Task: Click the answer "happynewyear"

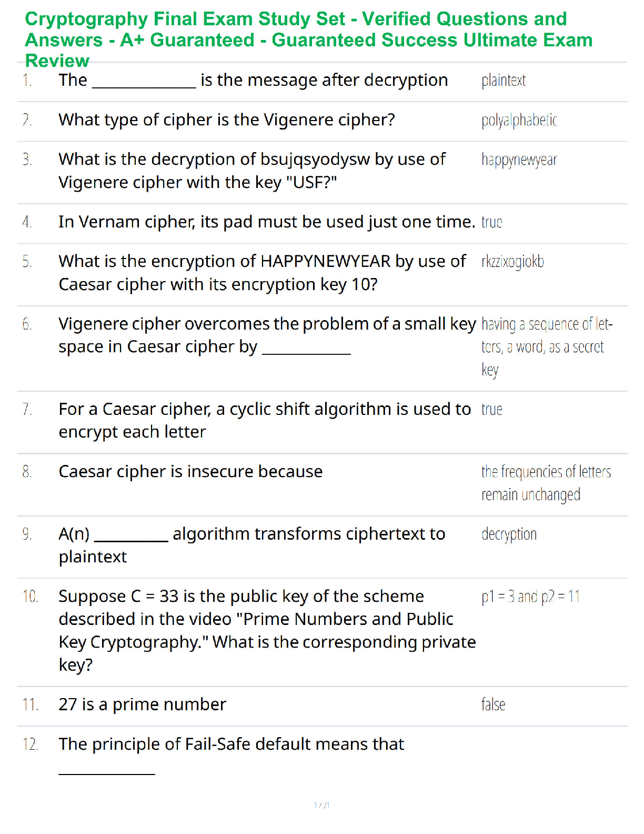Action: (519, 160)
